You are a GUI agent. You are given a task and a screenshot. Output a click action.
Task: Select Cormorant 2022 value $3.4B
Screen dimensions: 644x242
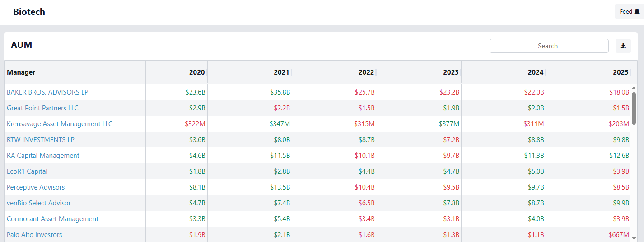pos(367,218)
